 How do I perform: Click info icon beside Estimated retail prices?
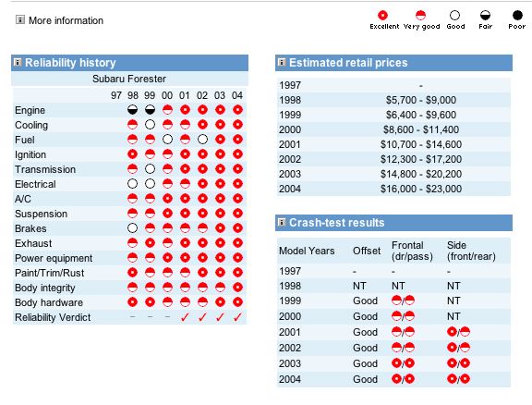pos(282,62)
